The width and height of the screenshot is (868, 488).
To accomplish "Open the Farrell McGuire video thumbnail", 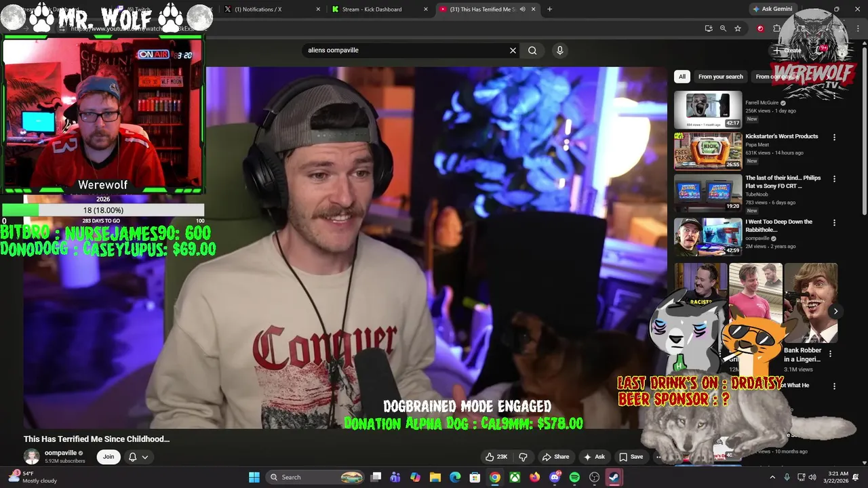I will (708, 110).
